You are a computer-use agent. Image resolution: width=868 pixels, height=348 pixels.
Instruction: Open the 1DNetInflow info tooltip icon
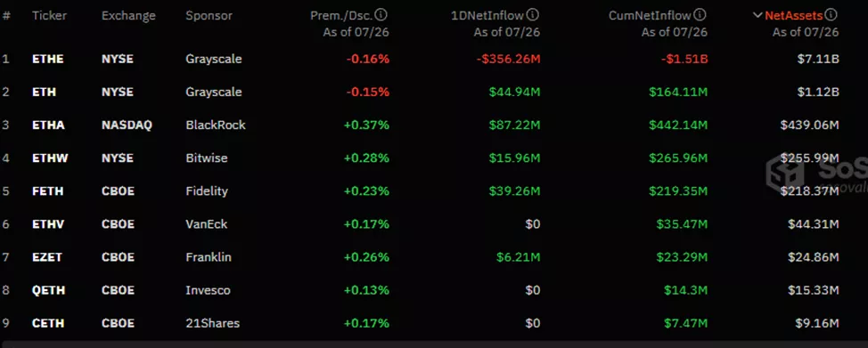(x=533, y=15)
